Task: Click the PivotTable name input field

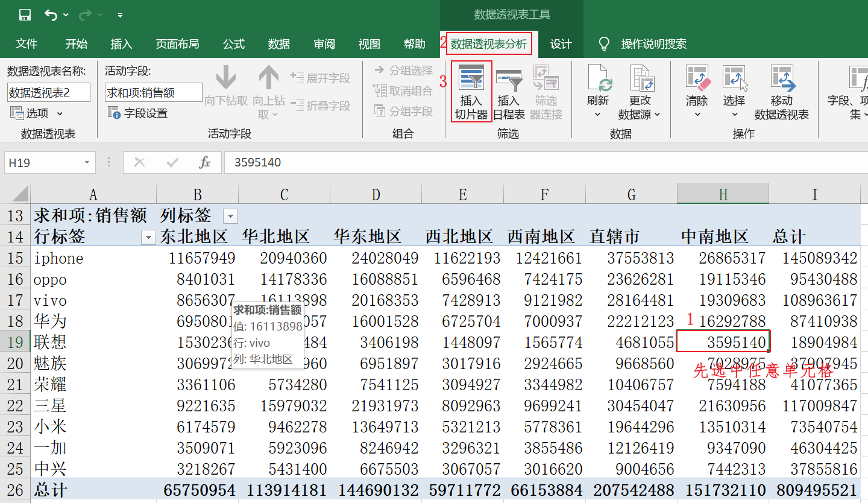Action: point(49,92)
